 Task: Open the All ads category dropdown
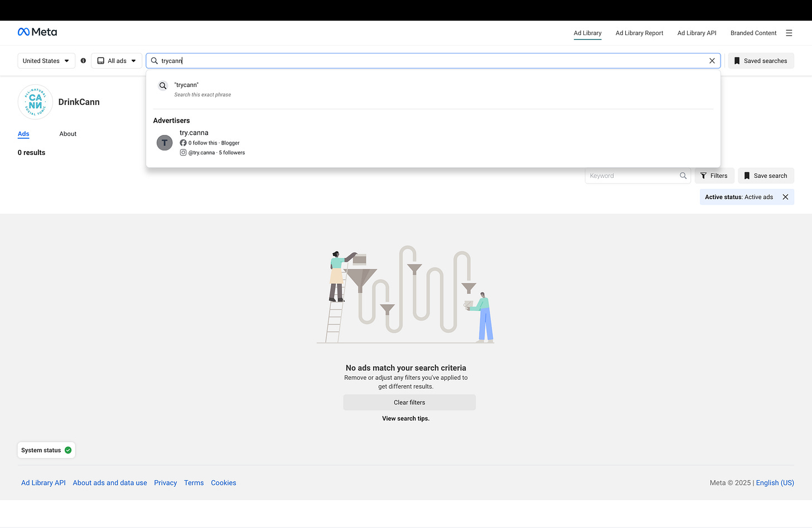tap(117, 61)
